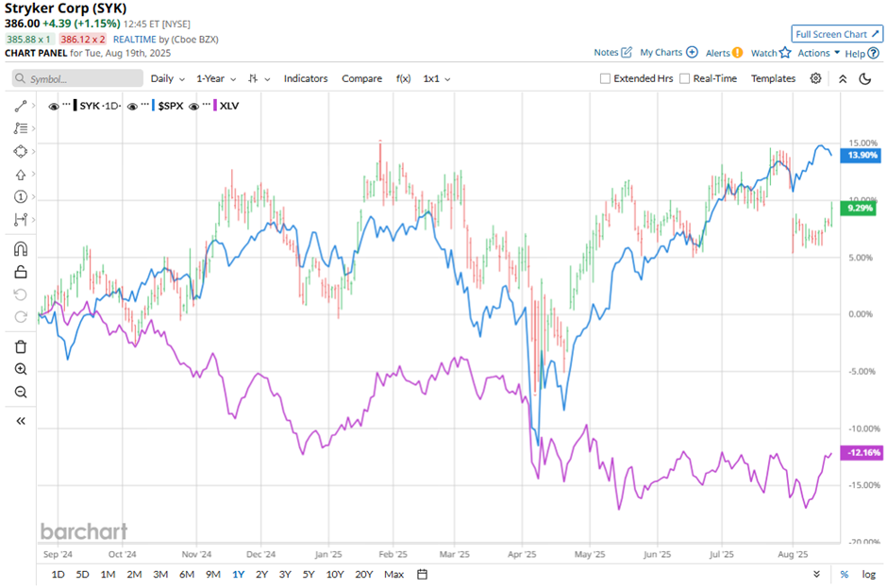The height and width of the screenshot is (588, 887).
Task: Toggle visibility of SYK series
Action: point(54,107)
